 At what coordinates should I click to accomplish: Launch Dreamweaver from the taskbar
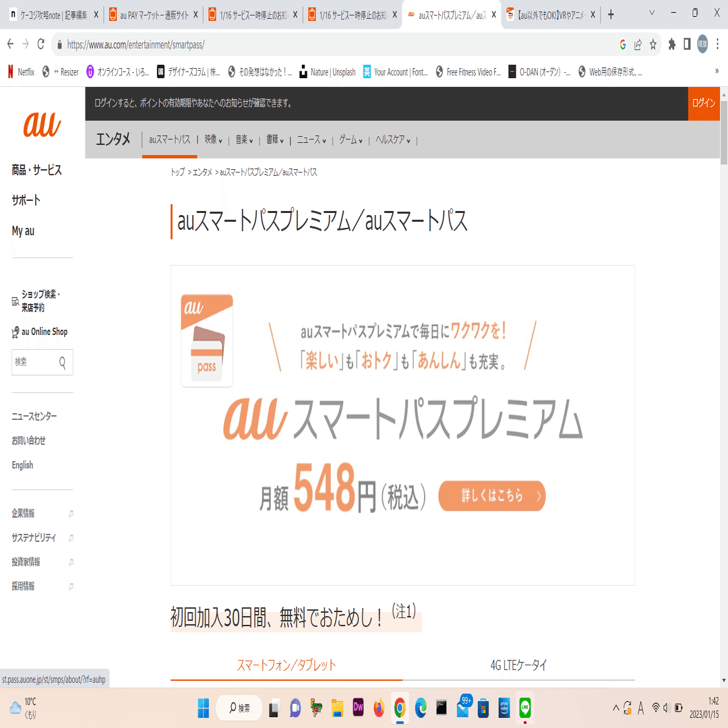tap(358, 708)
